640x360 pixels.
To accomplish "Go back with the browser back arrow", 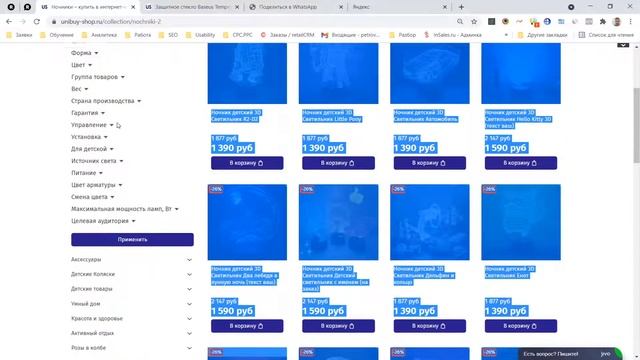I will tap(9, 21).
